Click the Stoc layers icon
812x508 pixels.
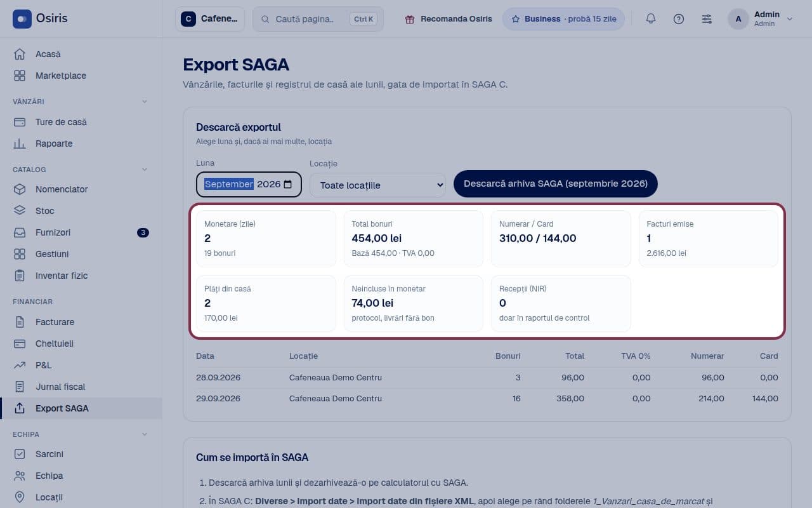click(20, 211)
